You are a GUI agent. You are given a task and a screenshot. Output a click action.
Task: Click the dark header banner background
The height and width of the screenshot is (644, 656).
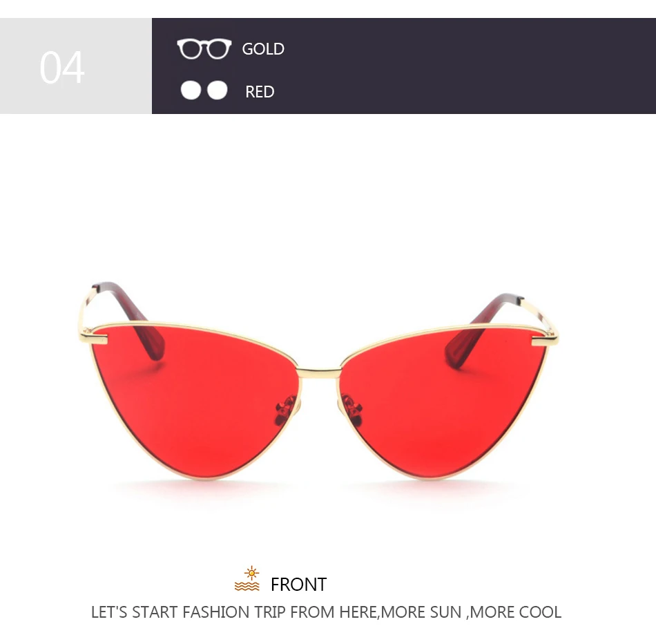[460, 66]
